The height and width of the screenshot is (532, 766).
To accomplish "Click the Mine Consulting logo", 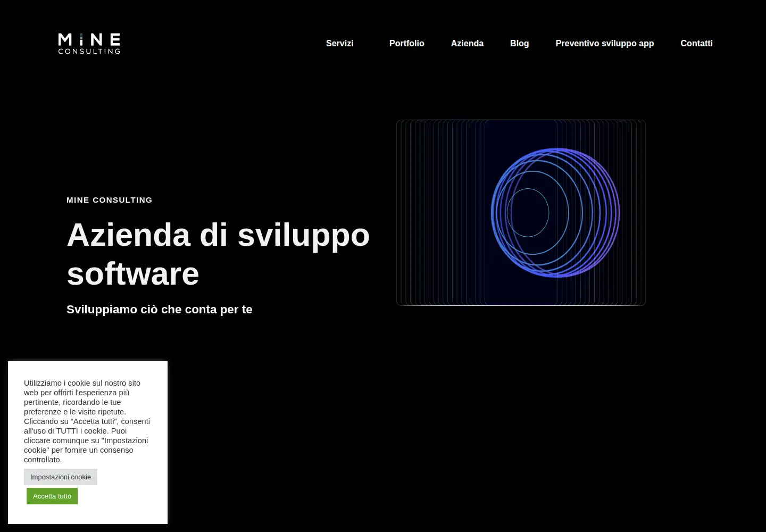I will click(89, 44).
